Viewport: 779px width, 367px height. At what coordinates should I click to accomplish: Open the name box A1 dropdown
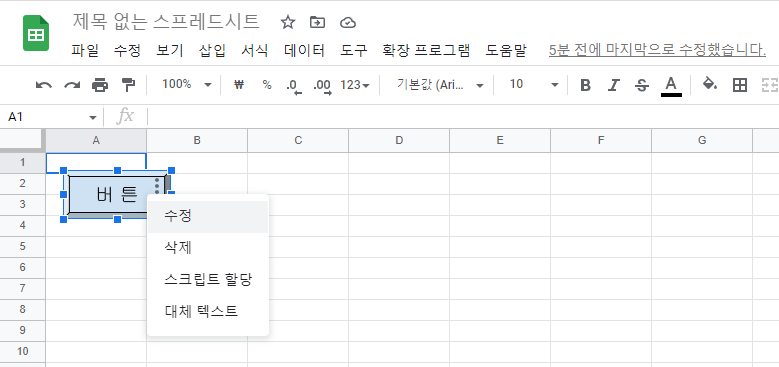pyautogui.click(x=92, y=118)
